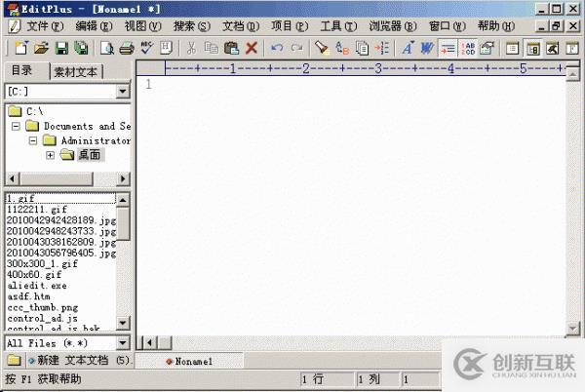Viewport: 585px width, 392px height.
Task: Open the 文档(D) menu
Action: pos(241,26)
